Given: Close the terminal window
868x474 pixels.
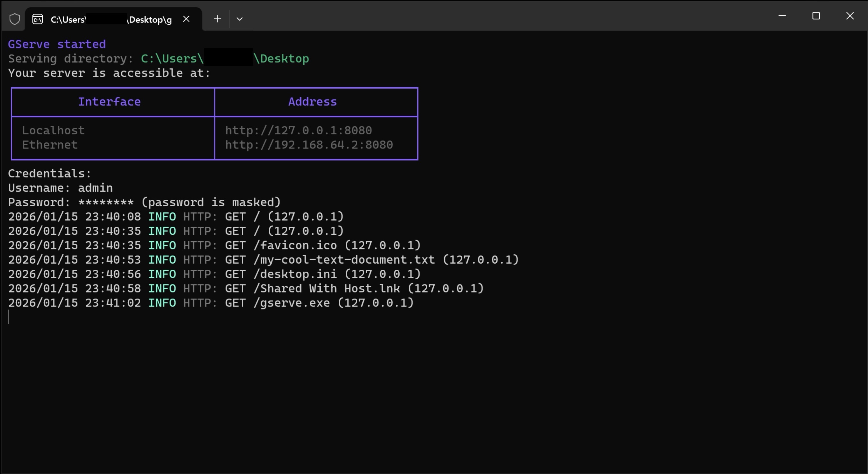Looking at the screenshot, I should 850,16.
